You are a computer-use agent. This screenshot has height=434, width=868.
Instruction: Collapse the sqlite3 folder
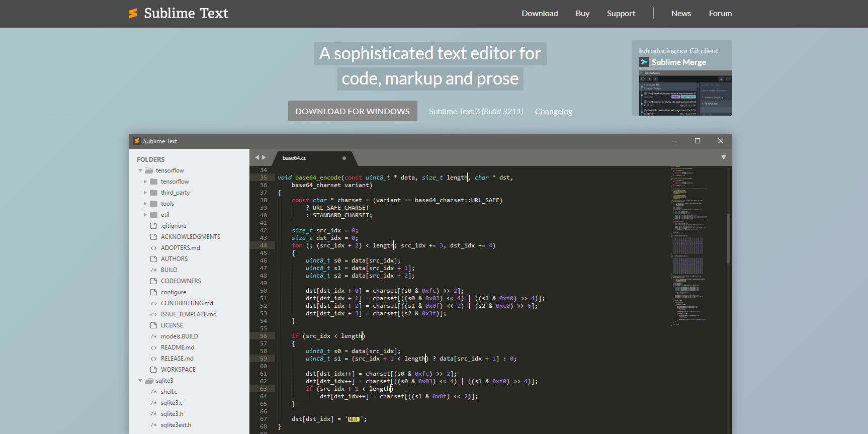(140, 381)
